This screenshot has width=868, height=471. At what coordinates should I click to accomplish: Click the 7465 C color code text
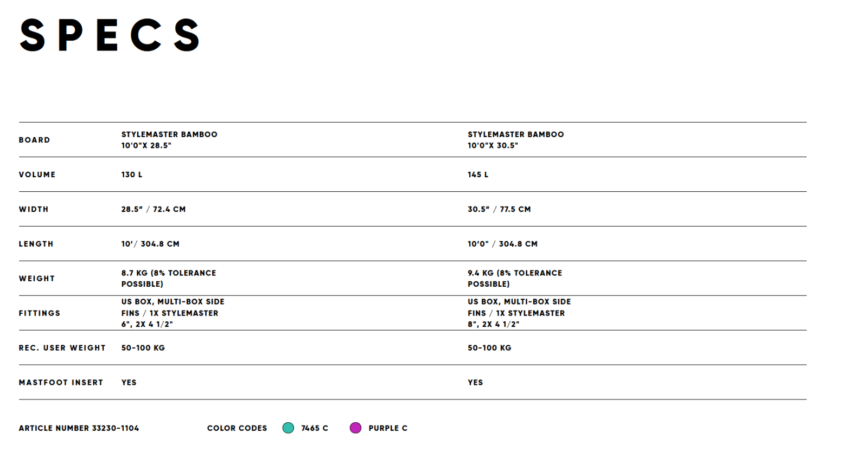click(315, 428)
